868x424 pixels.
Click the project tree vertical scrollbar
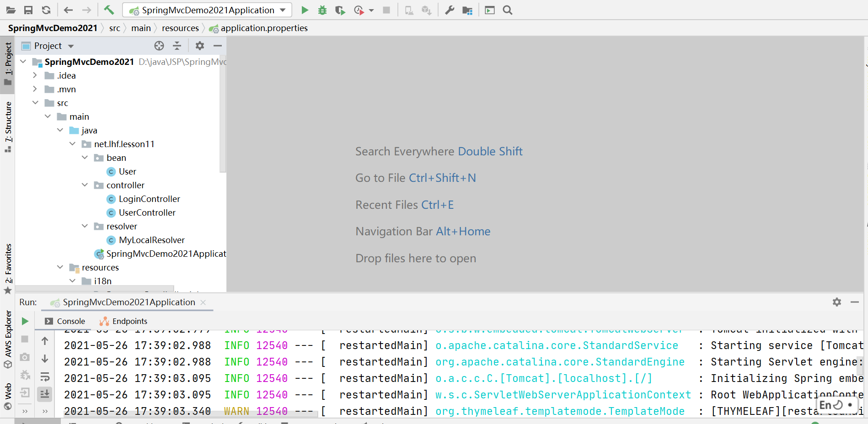click(223, 114)
